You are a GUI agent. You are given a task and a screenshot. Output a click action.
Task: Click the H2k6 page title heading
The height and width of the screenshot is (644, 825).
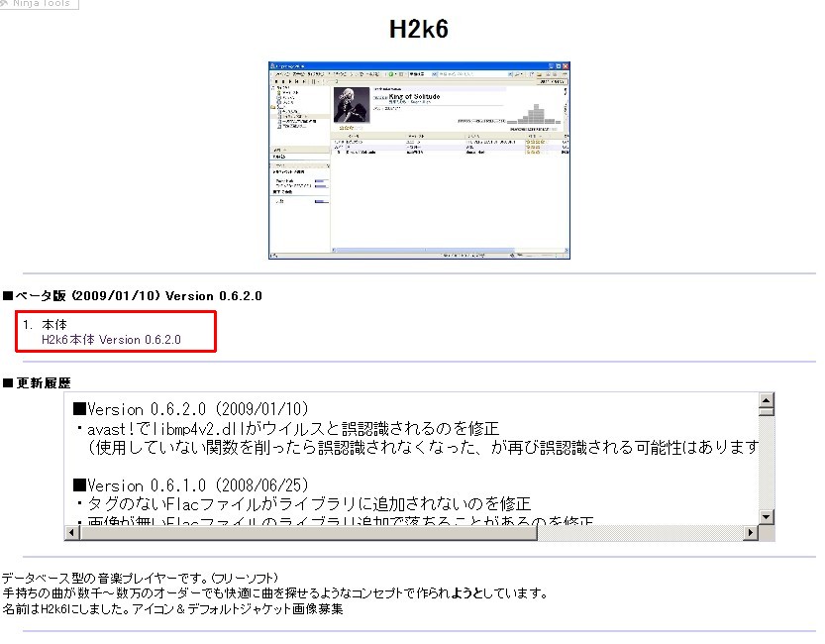tap(419, 29)
